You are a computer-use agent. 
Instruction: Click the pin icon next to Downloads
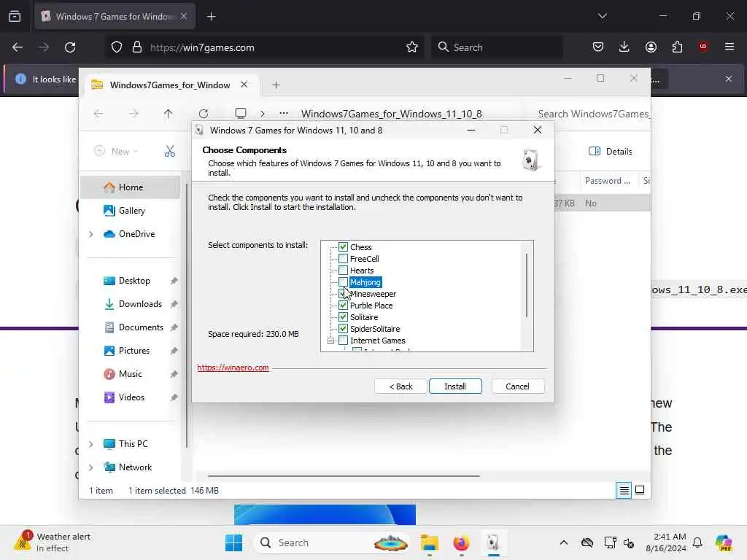coord(174,304)
